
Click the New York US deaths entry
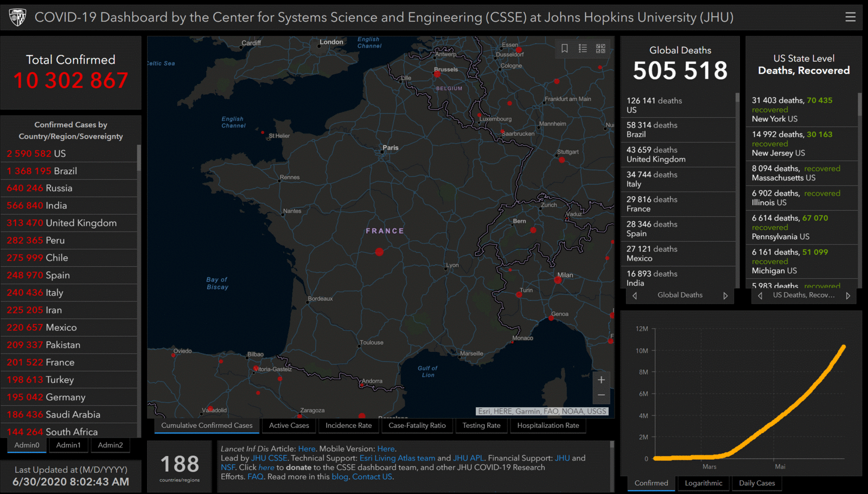[802, 110]
